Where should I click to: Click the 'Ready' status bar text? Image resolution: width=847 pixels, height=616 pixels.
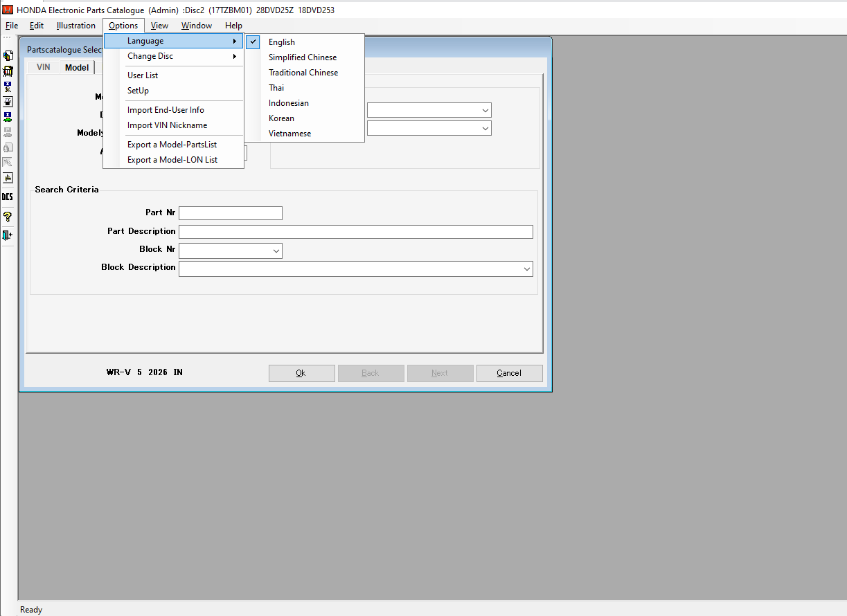pos(31,610)
